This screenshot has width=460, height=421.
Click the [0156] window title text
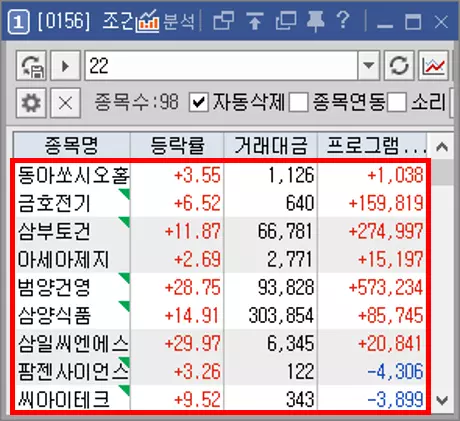64,22
